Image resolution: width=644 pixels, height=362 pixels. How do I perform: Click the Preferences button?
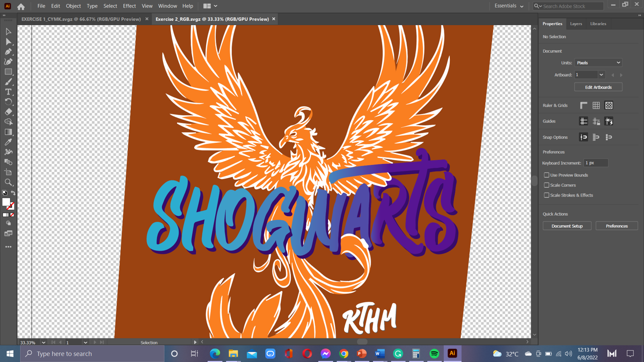(617, 226)
